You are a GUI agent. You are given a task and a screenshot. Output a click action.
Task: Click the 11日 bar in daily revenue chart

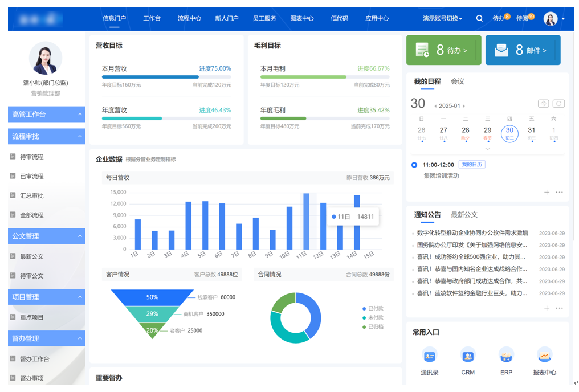306,221
